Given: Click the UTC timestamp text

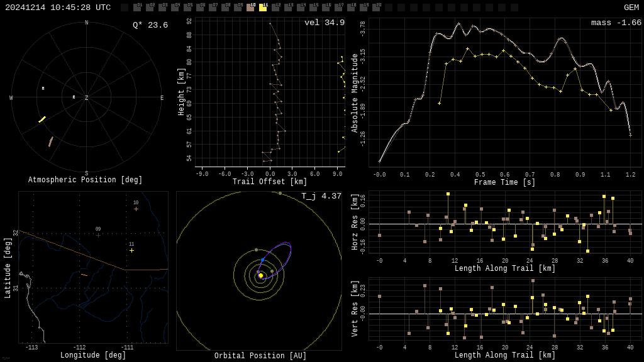Looking at the screenshot, I should [58, 8].
